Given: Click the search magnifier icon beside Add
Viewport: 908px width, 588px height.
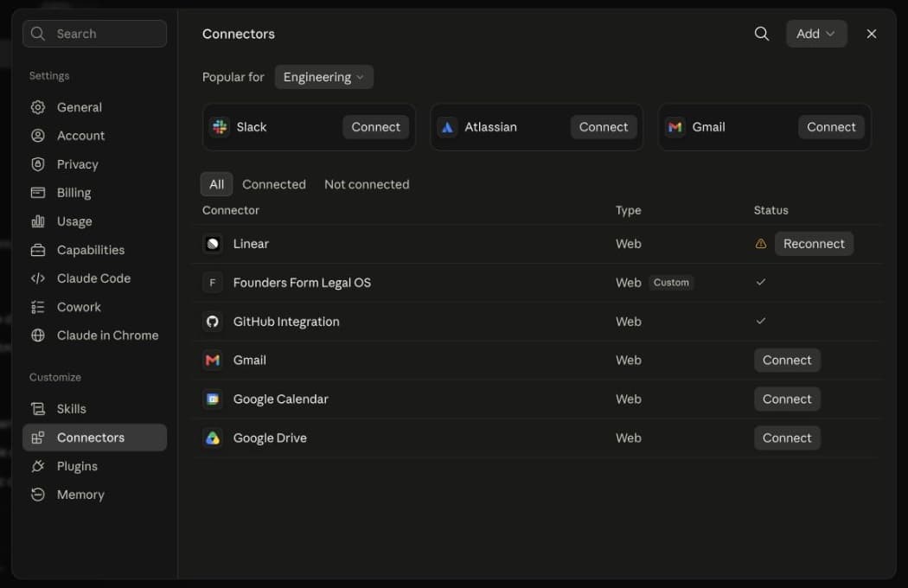Looking at the screenshot, I should click(x=762, y=34).
